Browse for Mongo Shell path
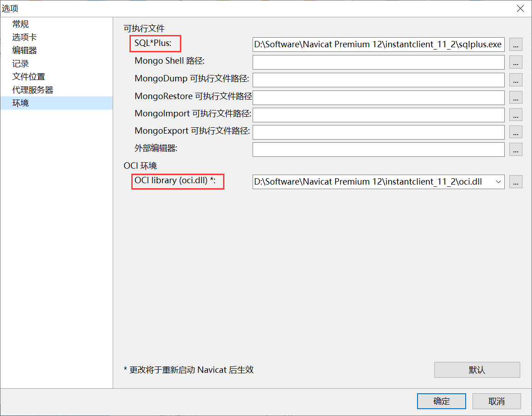Screen dimensions: 532x416 (x=515, y=62)
